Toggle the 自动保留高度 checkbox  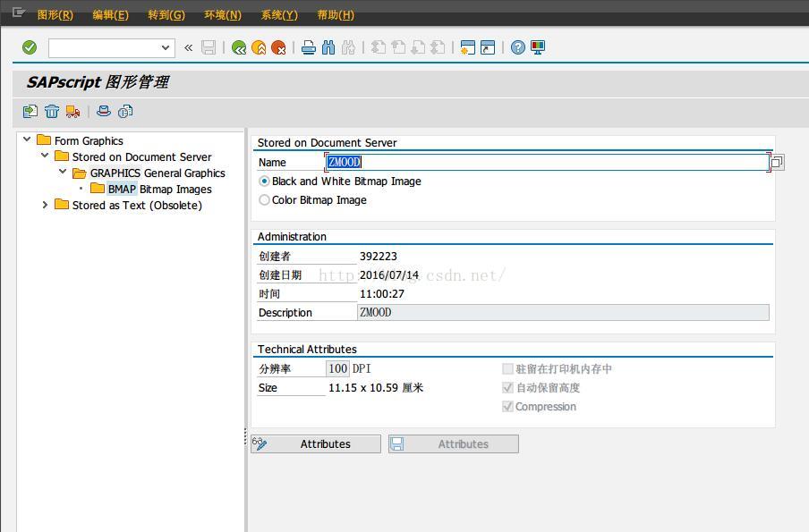pos(507,388)
